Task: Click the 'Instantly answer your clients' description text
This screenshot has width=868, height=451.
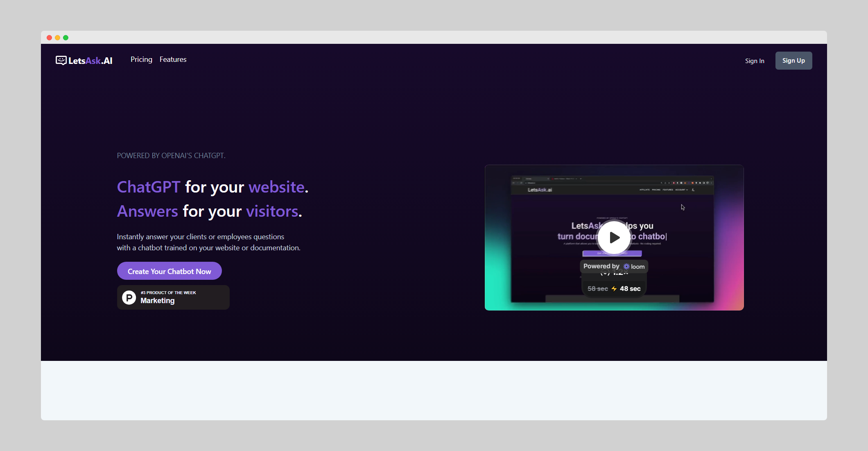Action: pos(208,242)
